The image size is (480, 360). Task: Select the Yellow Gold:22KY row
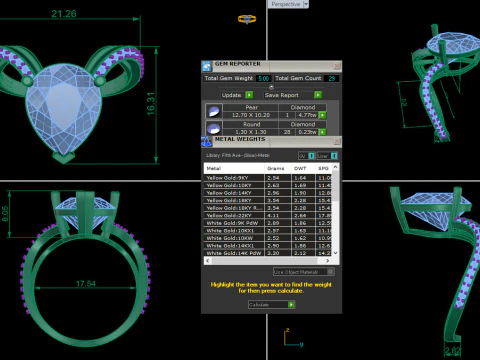click(x=268, y=215)
